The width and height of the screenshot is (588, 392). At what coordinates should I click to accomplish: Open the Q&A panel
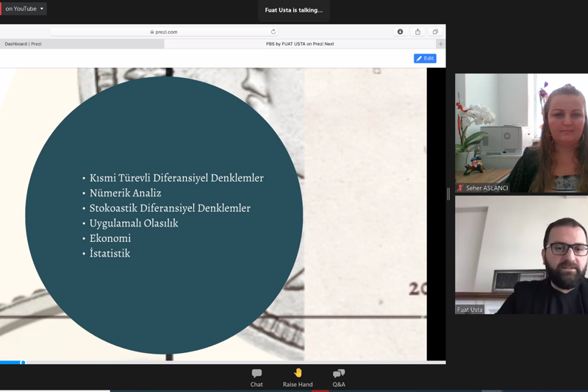[339, 378]
